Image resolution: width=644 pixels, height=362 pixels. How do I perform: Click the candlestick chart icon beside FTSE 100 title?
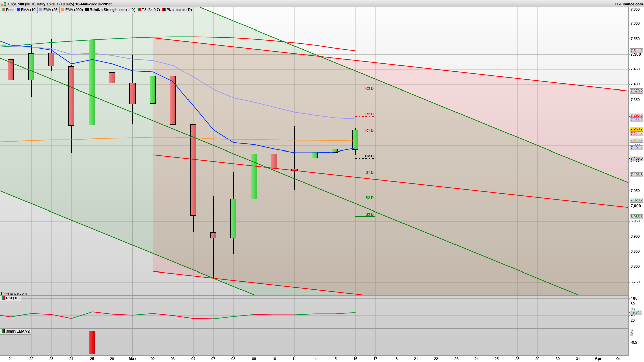[x=4, y=4]
